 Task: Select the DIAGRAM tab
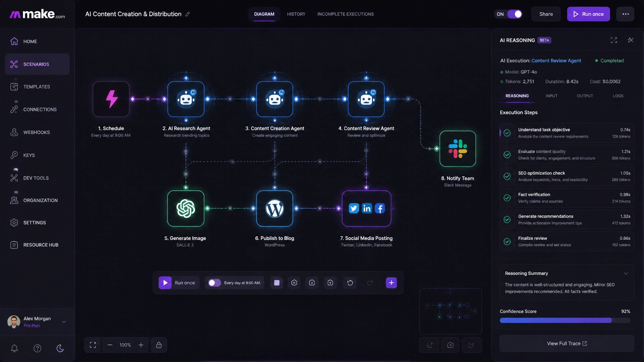[264, 14]
